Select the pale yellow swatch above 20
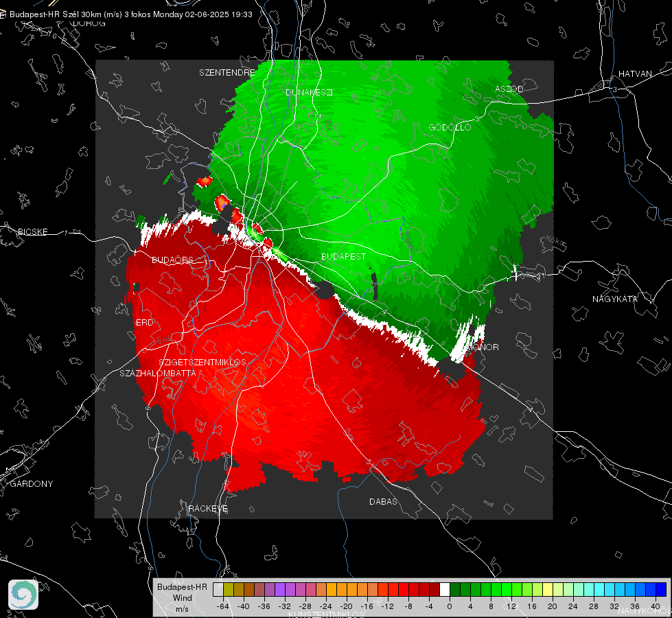Viewport: 672px width, 618px height. [548, 590]
